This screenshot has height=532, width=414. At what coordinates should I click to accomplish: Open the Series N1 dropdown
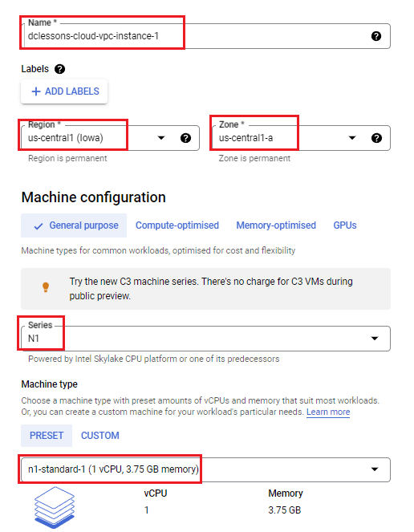[205, 339]
